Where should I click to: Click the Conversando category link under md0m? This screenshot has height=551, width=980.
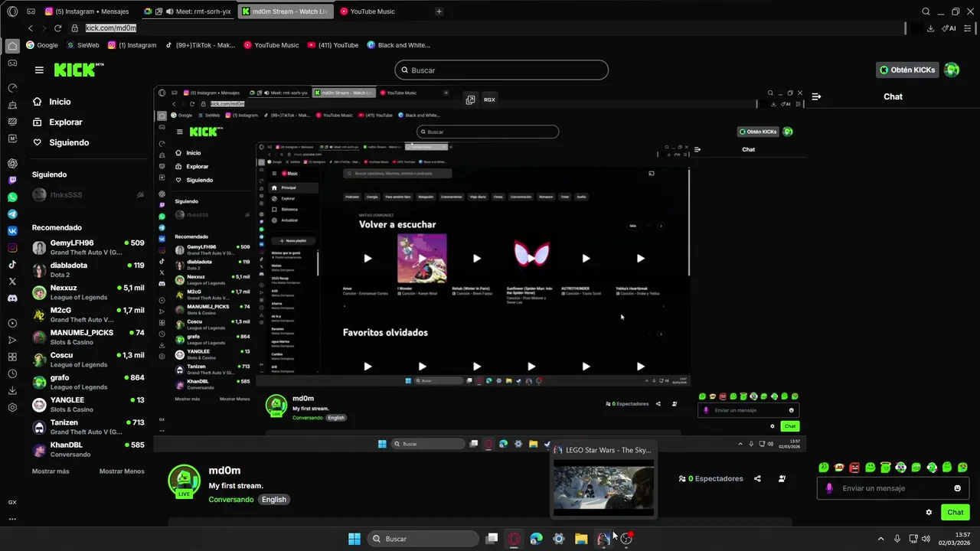click(231, 500)
